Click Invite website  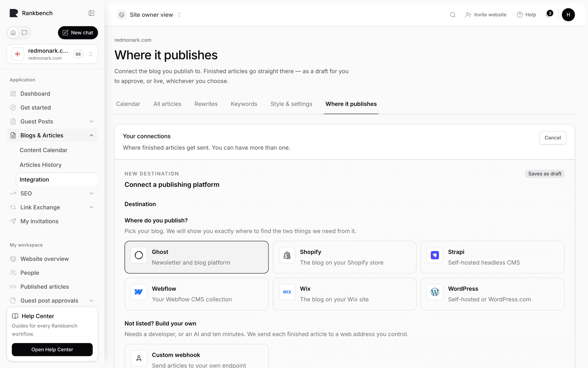[x=486, y=15]
